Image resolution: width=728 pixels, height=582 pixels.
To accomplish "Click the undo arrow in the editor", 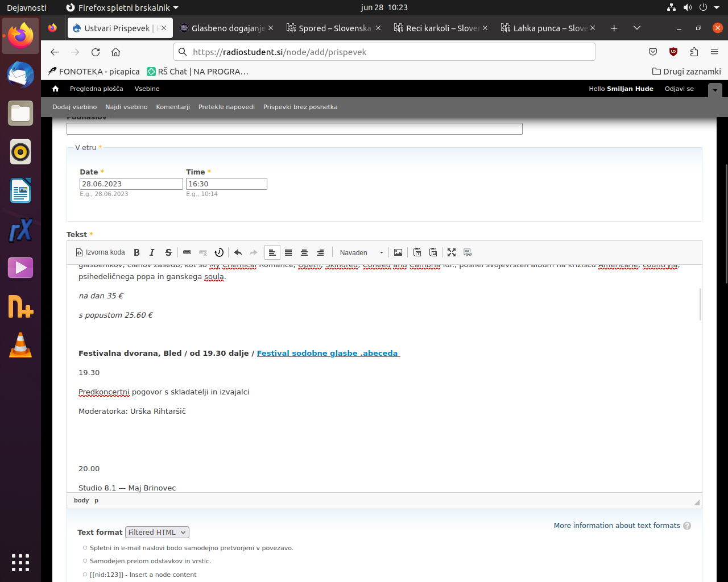I will point(238,252).
